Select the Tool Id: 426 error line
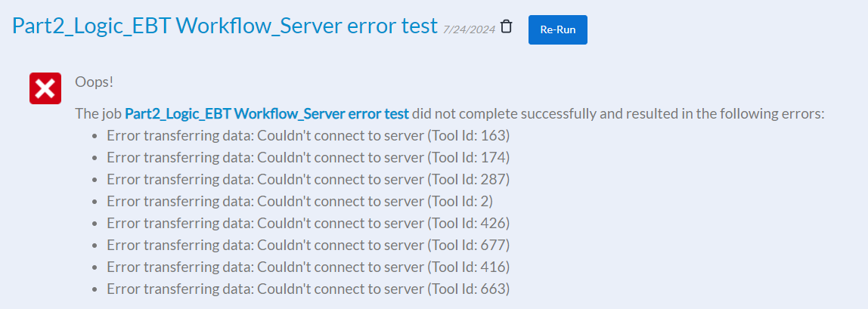 (x=308, y=224)
